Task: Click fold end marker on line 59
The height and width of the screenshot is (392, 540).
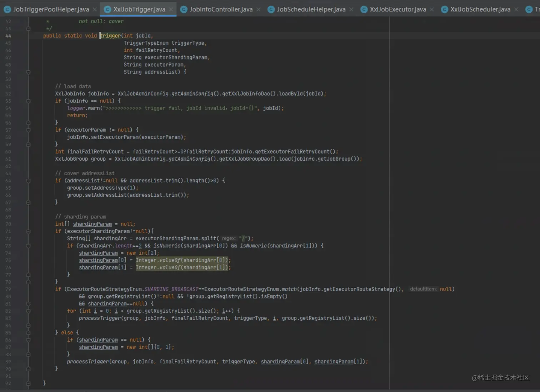Action: (x=29, y=145)
